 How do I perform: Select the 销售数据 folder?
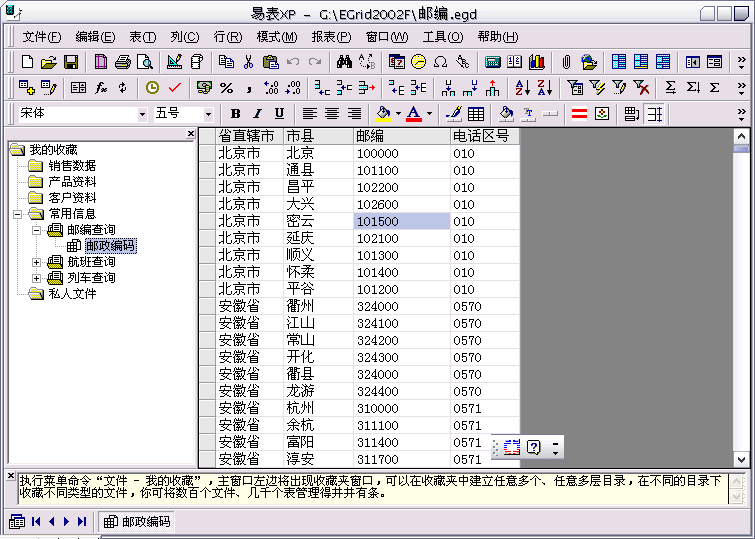click(x=72, y=166)
